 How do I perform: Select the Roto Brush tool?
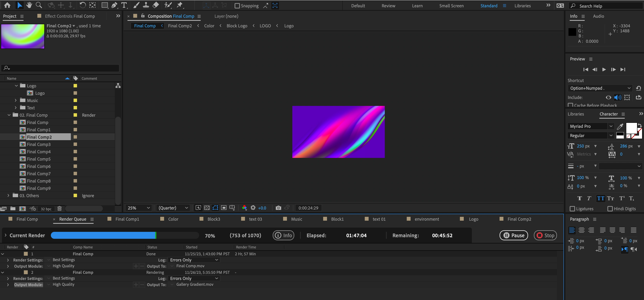168,5
